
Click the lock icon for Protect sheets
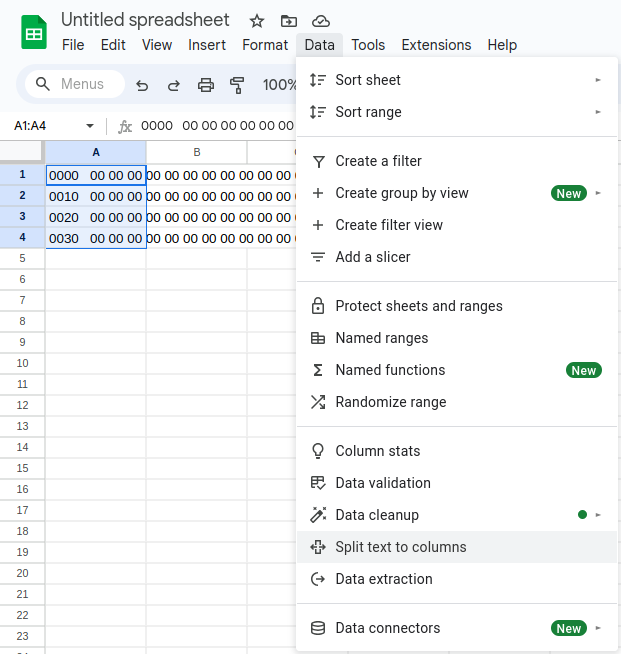pyautogui.click(x=318, y=305)
